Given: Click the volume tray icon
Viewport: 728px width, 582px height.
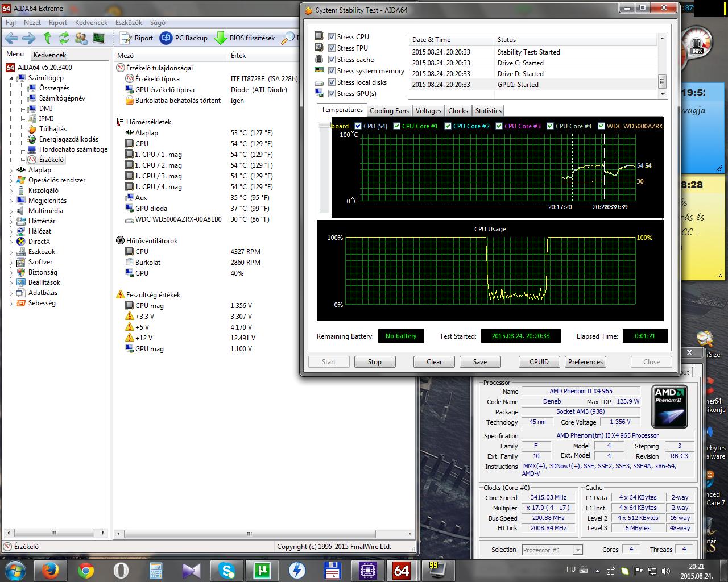Looking at the screenshot, I should (x=665, y=571).
